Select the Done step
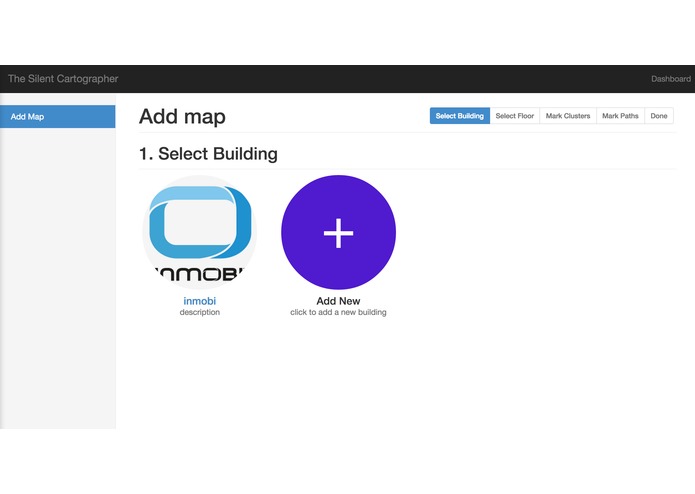This screenshot has width=695, height=494. click(x=659, y=116)
